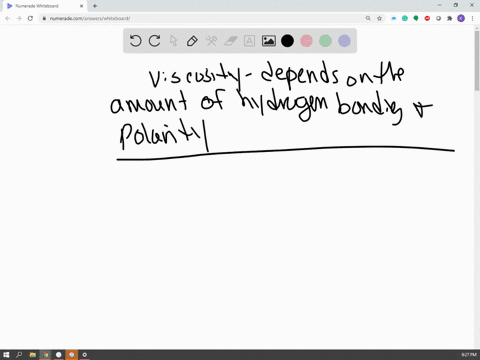480x360 pixels.
Task: Open Windows taskbar search
Action: pyautogui.click(x=19, y=355)
